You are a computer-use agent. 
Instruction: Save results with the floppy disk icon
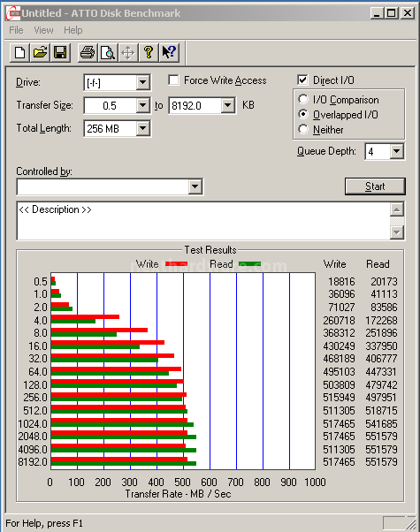[x=60, y=53]
